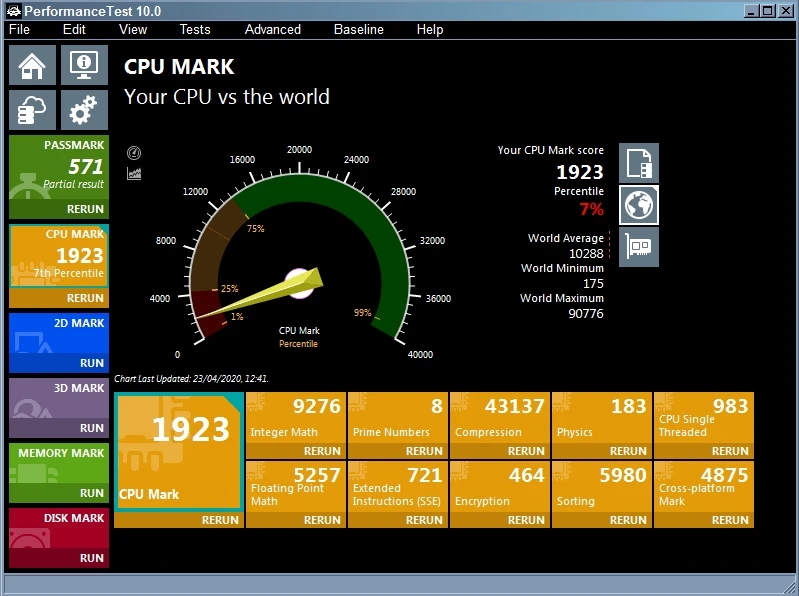
Task: Rerun the Prime Numbers test
Action: (x=398, y=451)
